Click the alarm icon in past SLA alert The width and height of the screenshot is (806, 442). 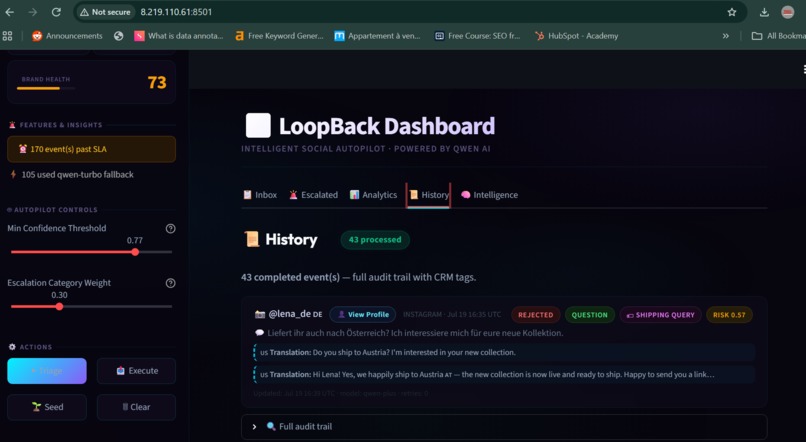point(23,149)
